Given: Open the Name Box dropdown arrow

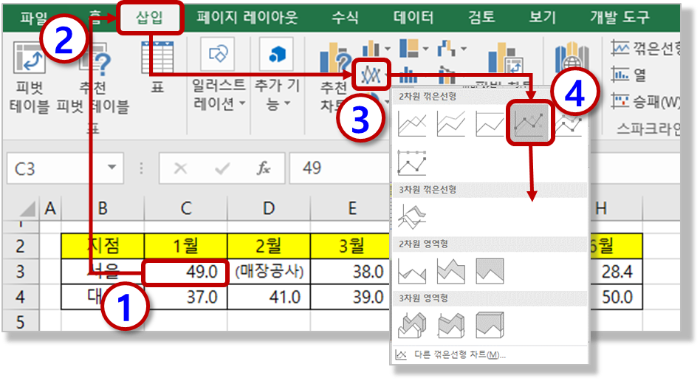Looking at the screenshot, I should pyautogui.click(x=112, y=167).
